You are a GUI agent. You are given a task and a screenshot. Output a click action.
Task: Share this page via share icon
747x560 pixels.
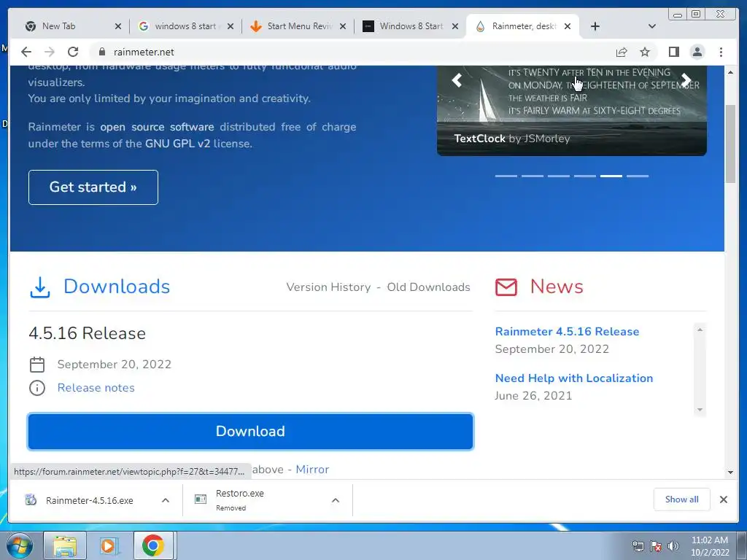(x=622, y=52)
